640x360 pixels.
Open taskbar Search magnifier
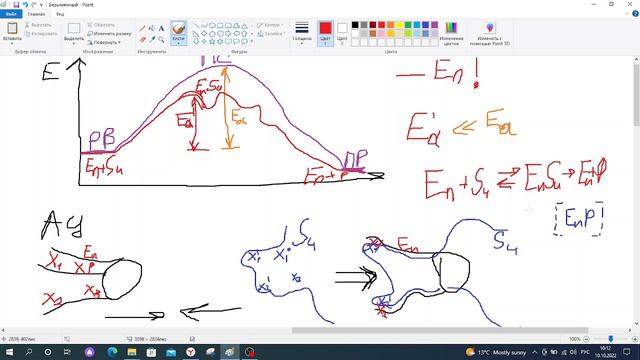point(29,352)
